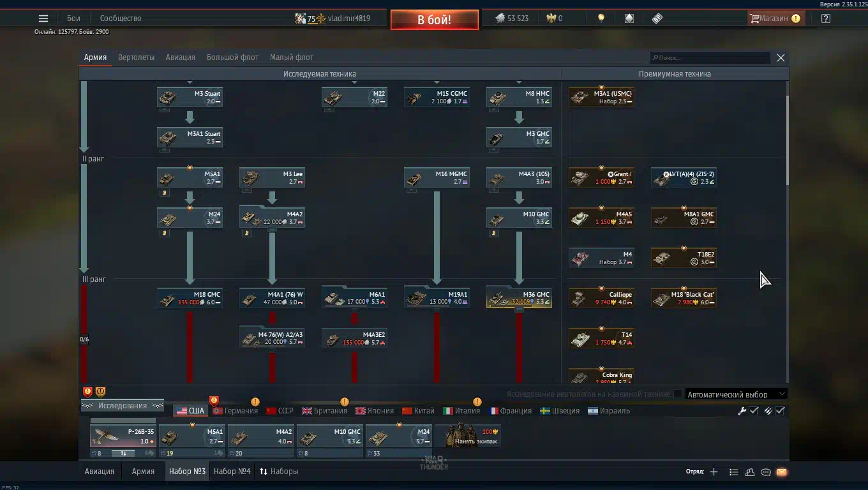
Task: Expand the M4A1 (76) W group card
Action: point(272,299)
